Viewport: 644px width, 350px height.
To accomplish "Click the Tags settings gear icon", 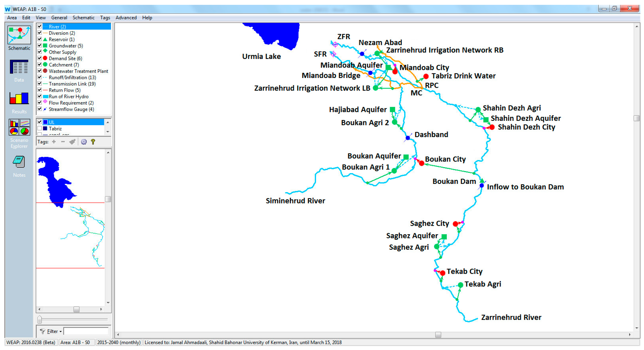I will click(84, 142).
